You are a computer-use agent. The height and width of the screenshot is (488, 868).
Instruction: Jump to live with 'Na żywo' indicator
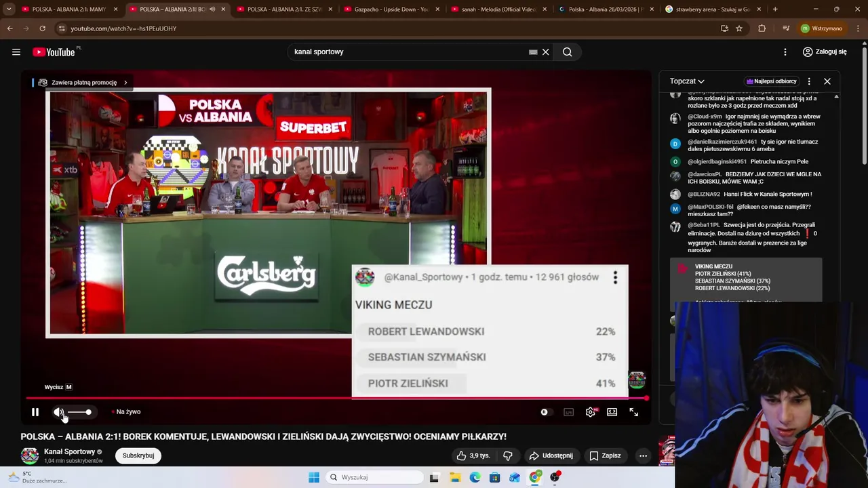click(126, 412)
